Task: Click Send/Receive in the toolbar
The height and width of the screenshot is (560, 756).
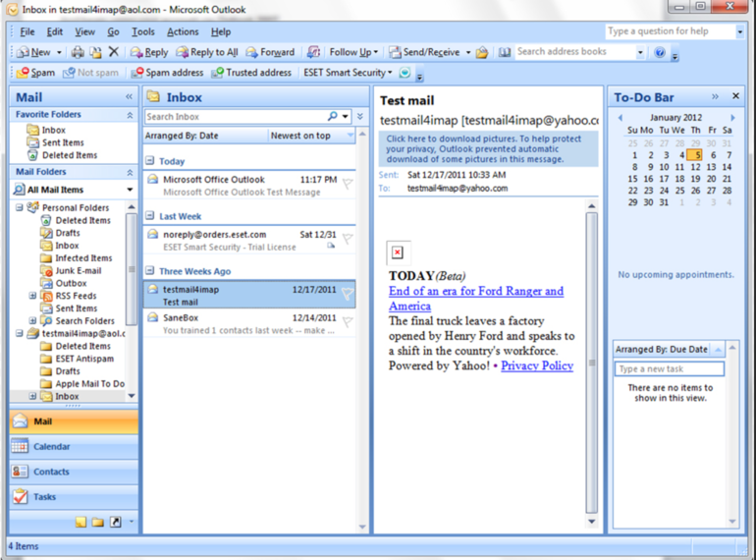Action: 425,52
